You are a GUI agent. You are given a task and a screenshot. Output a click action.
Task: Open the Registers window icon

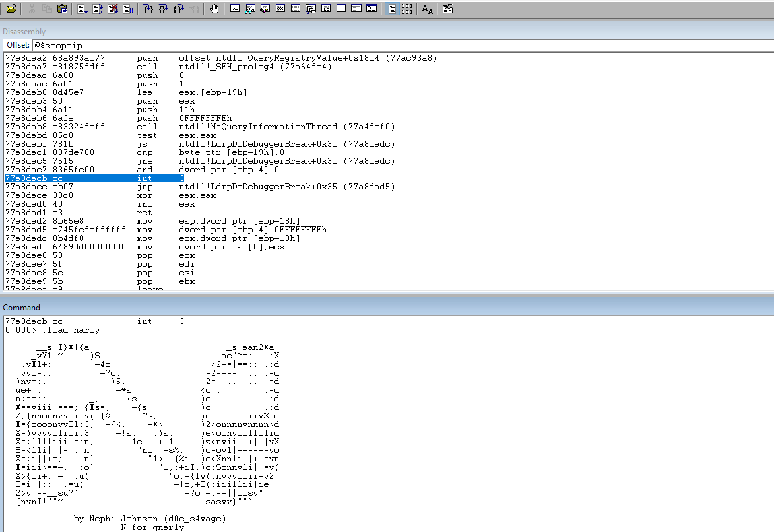click(x=280, y=9)
